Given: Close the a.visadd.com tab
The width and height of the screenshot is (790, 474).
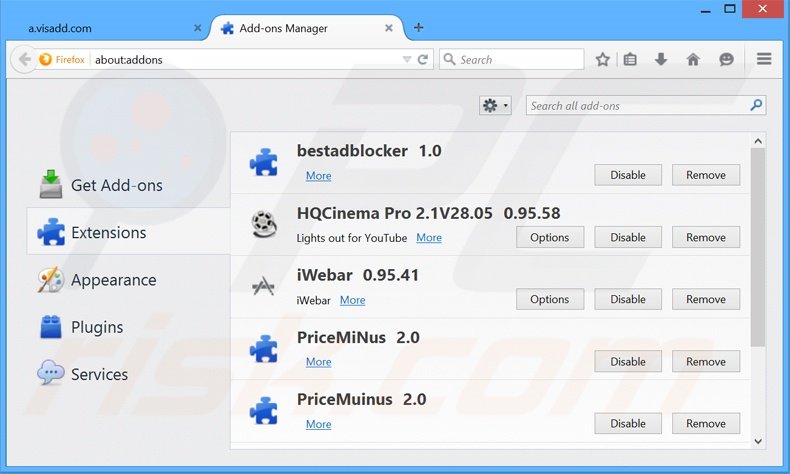Looking at the screenshot, I should (x=198, y=28).
